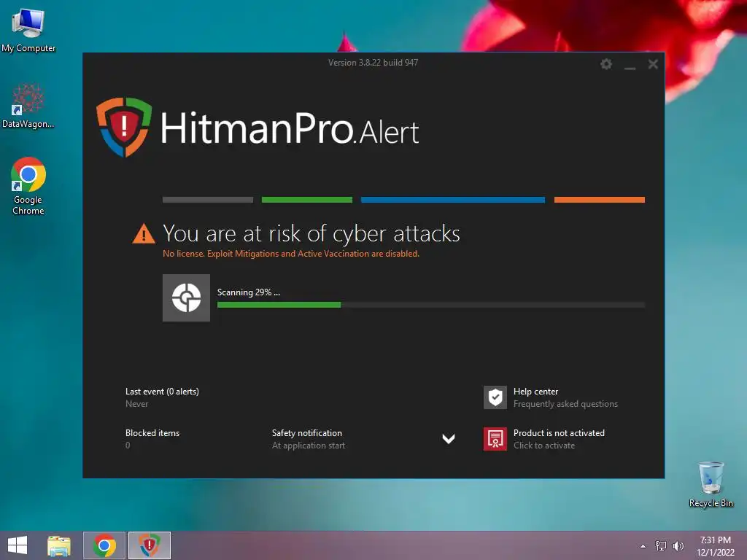Image resolution: width=747 pixels, height=560 pixels.
Task: Open the Help center shield icon
Action: [495, 397]
